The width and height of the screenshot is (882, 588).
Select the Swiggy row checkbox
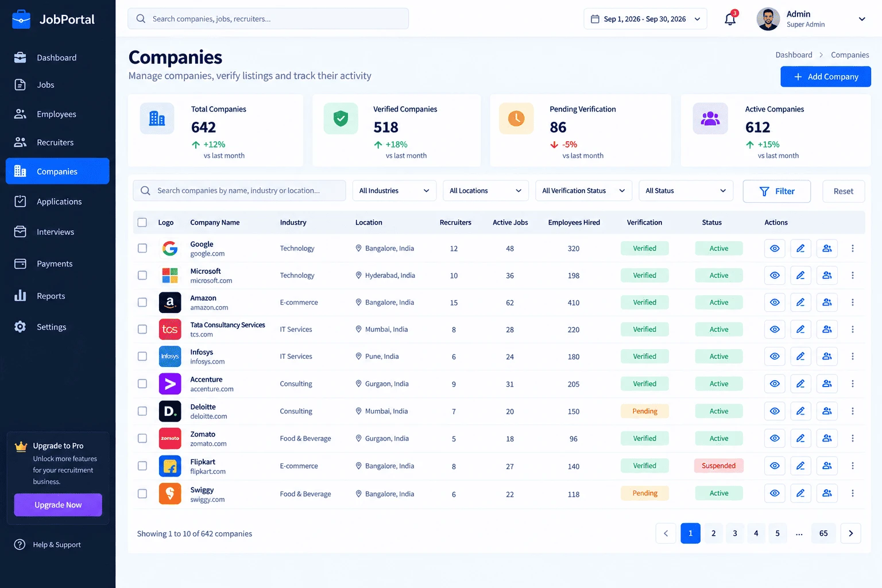click(x=142, y=493)
